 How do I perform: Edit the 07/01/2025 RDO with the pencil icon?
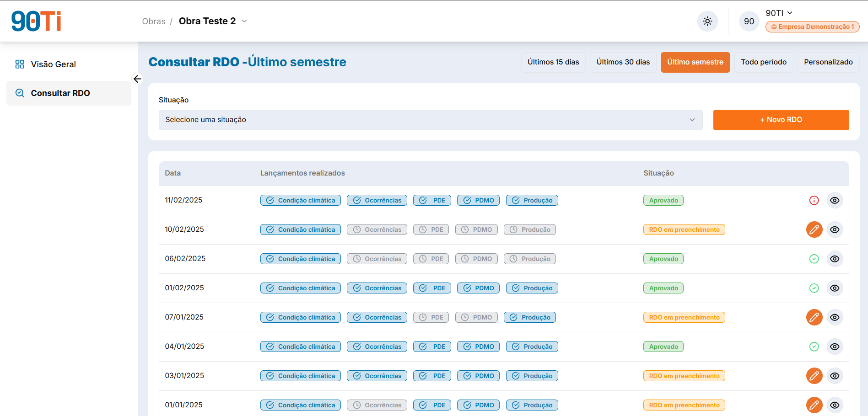coord(814,317)
